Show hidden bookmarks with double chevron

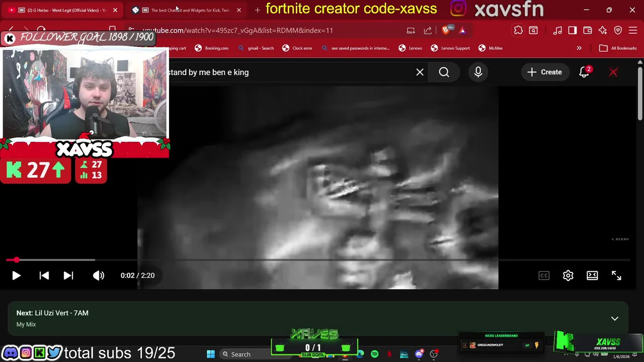pos(579,48)
